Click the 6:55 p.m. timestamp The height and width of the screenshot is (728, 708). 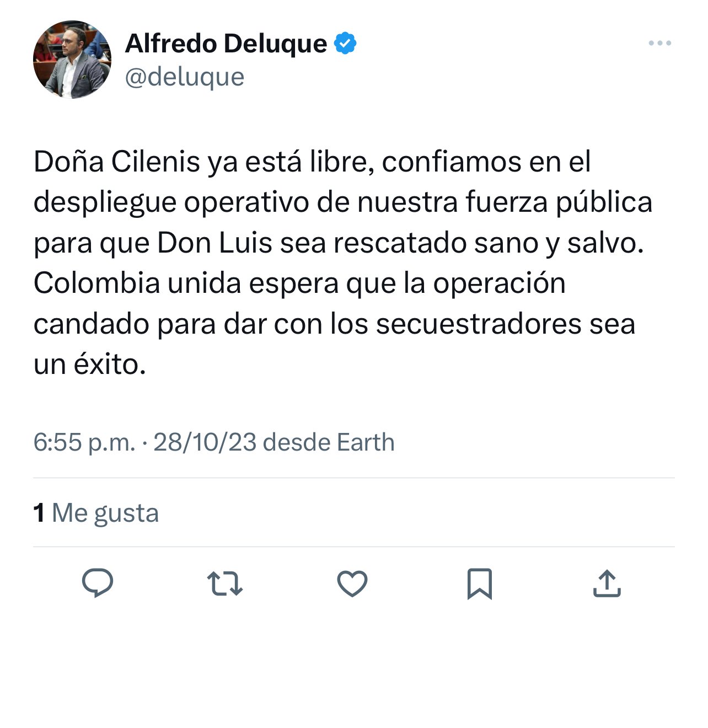tap(84, 442)
